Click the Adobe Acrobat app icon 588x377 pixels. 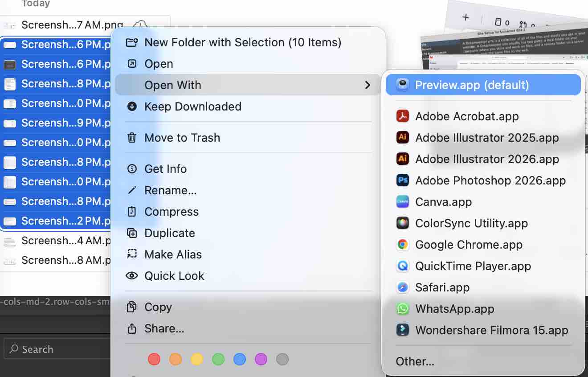(x=403, y=116)
